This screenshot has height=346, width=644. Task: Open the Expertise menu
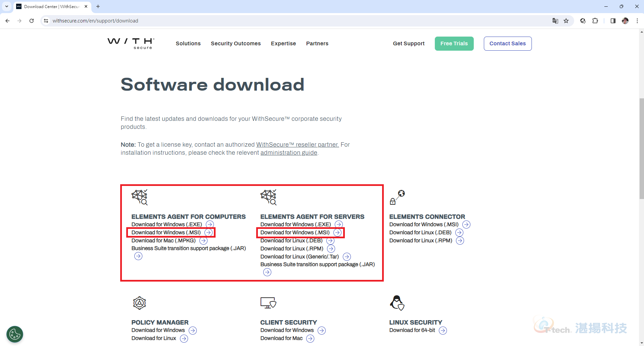[283, 43]
